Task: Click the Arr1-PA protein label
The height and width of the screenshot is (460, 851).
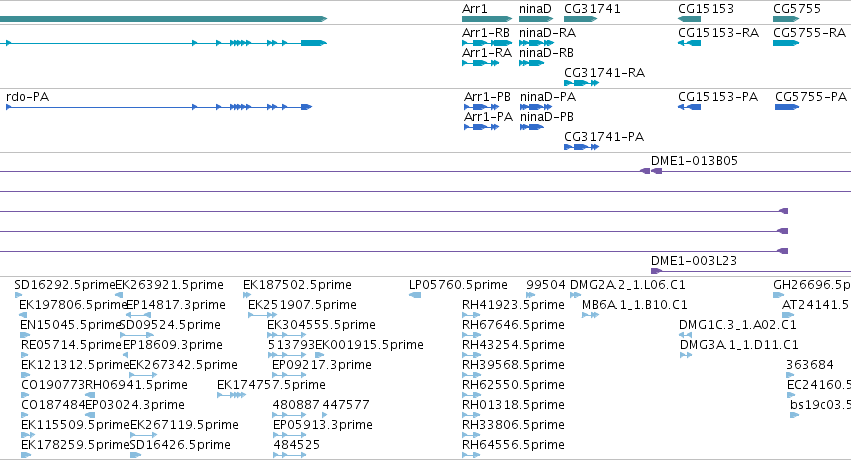Action: tap(488, 117)
